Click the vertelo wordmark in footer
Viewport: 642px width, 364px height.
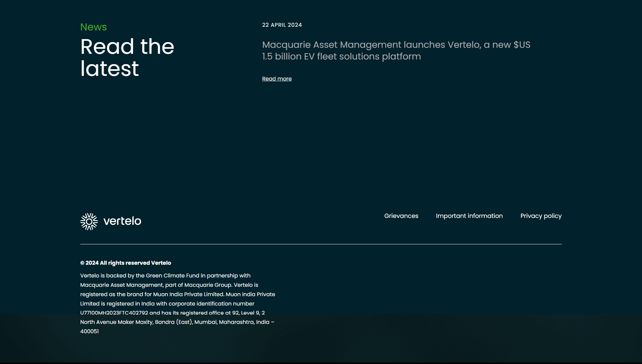tap(122, 221)
